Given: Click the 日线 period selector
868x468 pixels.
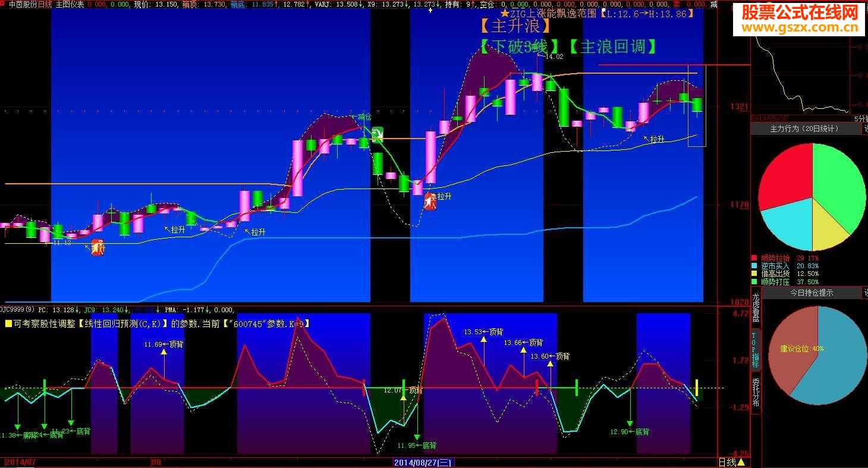Looking at the screenshot, I should pos(727,462).
